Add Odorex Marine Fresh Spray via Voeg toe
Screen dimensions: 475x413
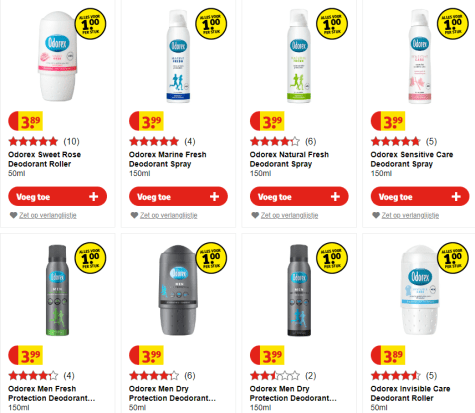pos(178,196)
